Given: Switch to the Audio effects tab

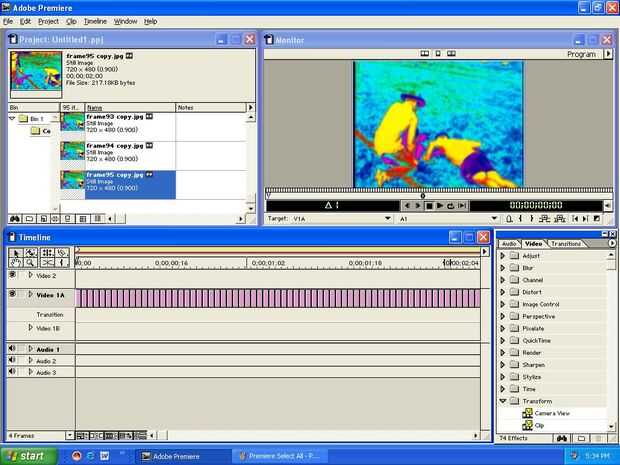Looking at the screenshot, I should click(509, 244).
